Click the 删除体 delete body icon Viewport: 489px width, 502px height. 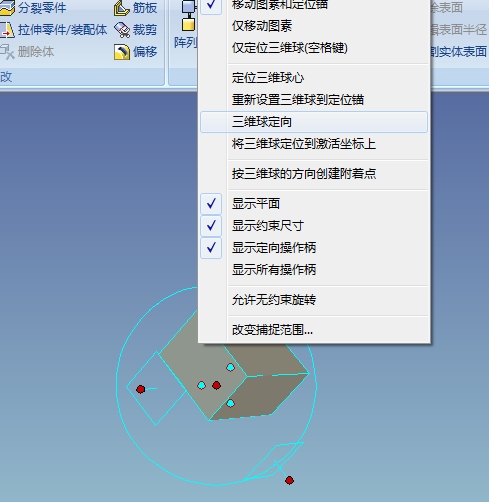coord(7,52)
